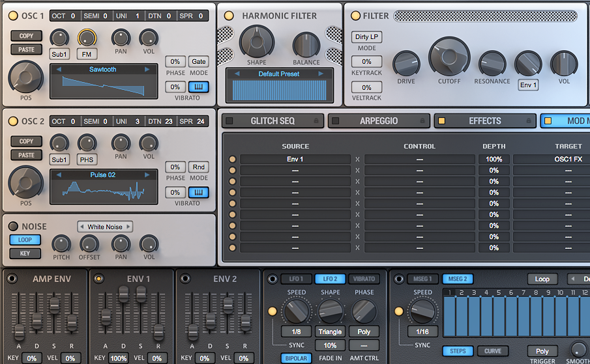The height and width of the screenshot is (364, 590).
Task: Disable the Effects checkbox
Action: click(x=442, y=121)
